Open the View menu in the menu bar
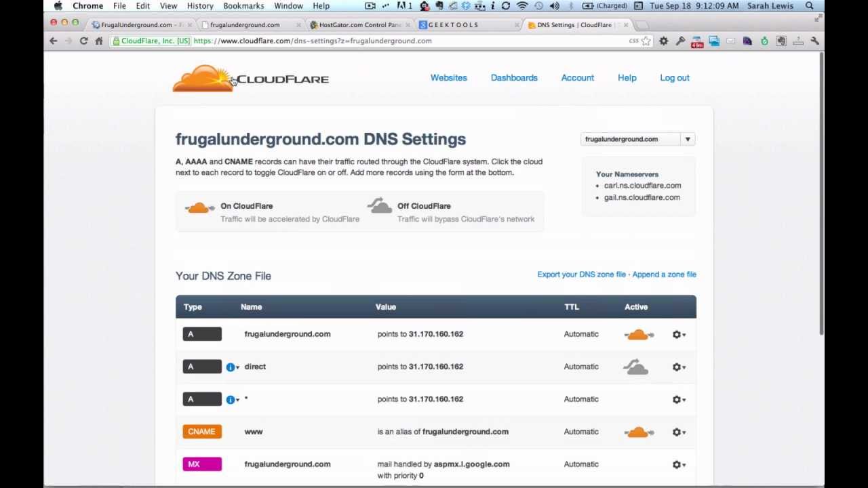 pos(168,6)
